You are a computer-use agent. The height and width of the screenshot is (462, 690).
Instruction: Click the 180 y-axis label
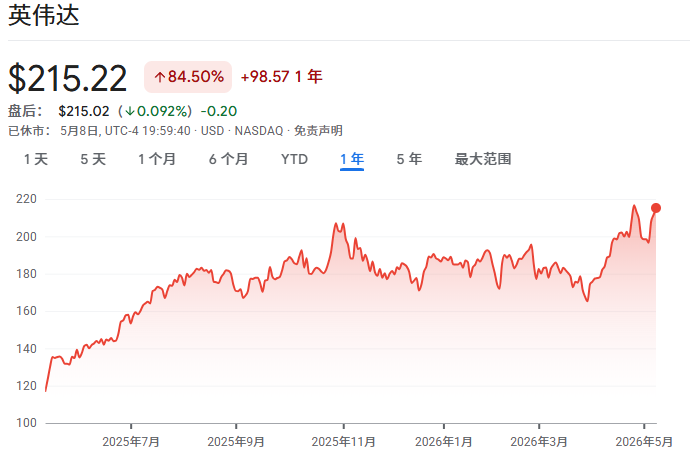(26, 274)
